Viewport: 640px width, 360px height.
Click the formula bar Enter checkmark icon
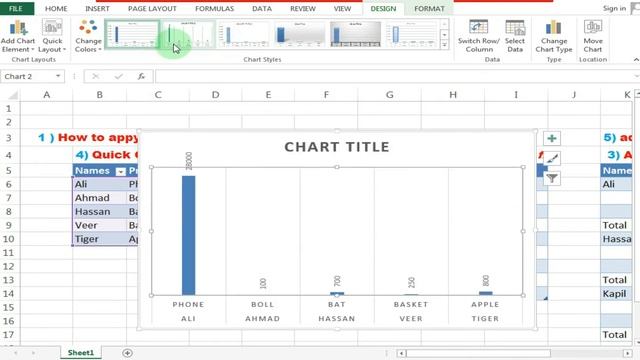[x=118, y=76]
